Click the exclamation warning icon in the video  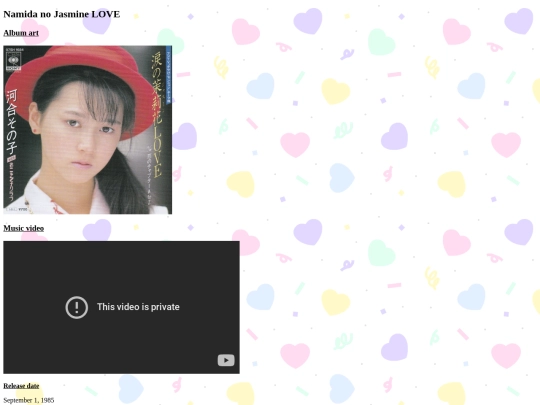[x=76, y=307]
